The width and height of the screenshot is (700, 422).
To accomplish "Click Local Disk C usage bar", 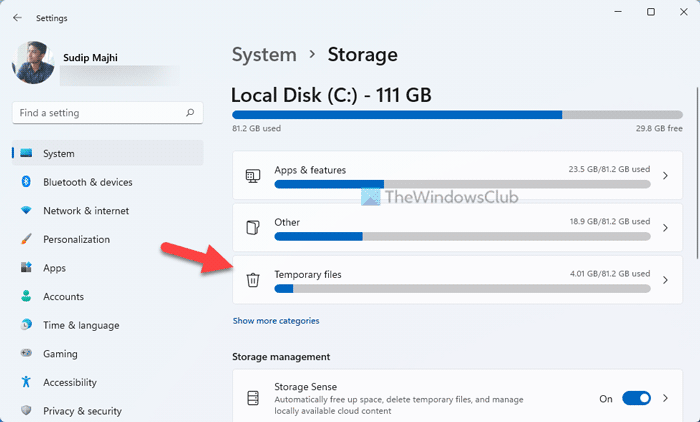I will [x=457, y=115].
